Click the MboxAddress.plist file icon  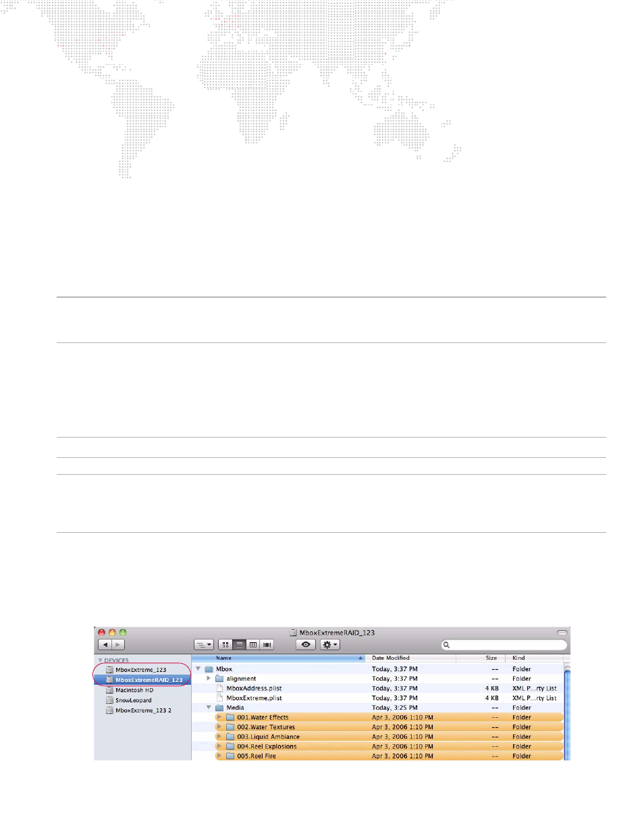pos(219,688)
